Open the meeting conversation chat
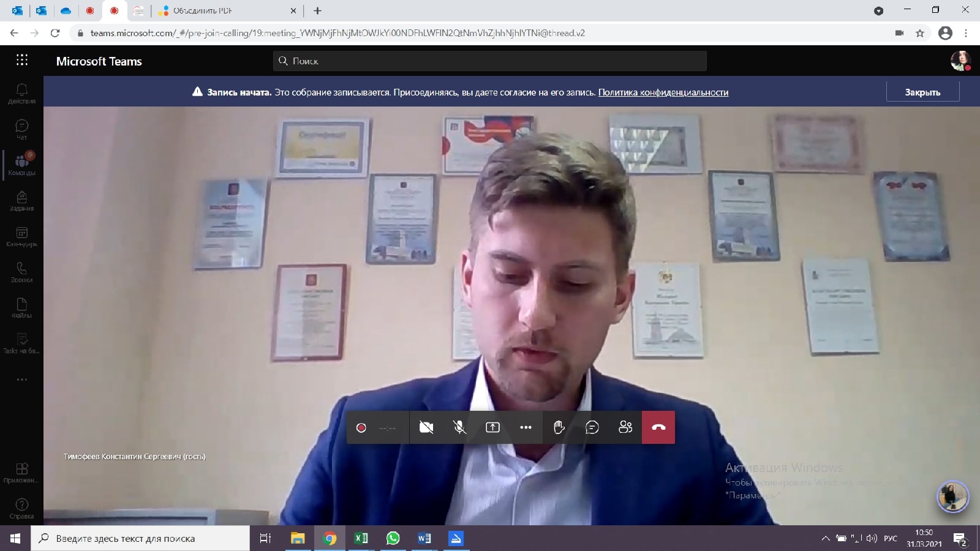 pos(592,427)
